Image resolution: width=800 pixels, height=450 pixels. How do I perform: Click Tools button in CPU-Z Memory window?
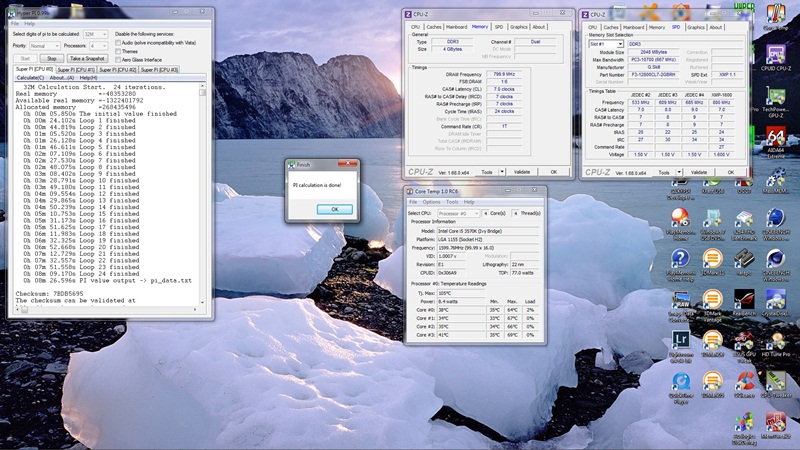[x=487, y=172]
